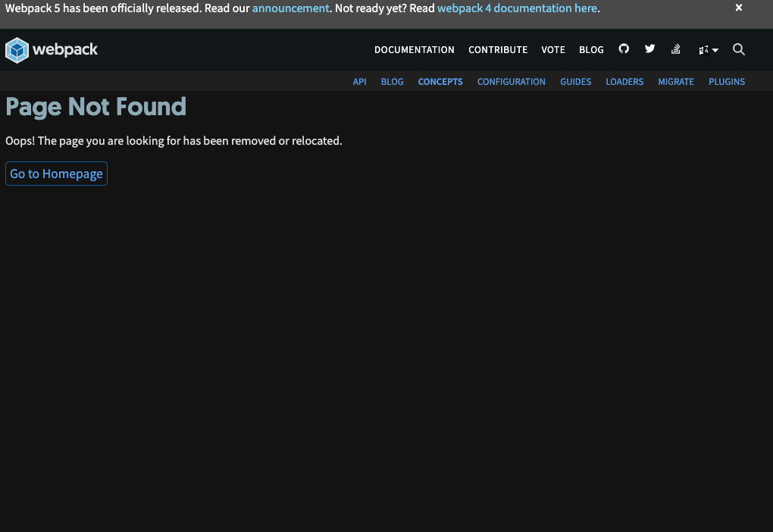Screen dimensions: 773x532
Task: Click the webpack wordmark text
Action: pos(65,50)
